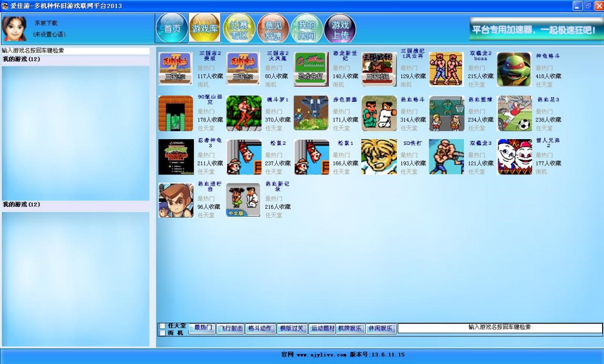Select the 雪人兄弟2 clown faces game icon
This screenshot has height=364, width=604.
click(514, 157)
